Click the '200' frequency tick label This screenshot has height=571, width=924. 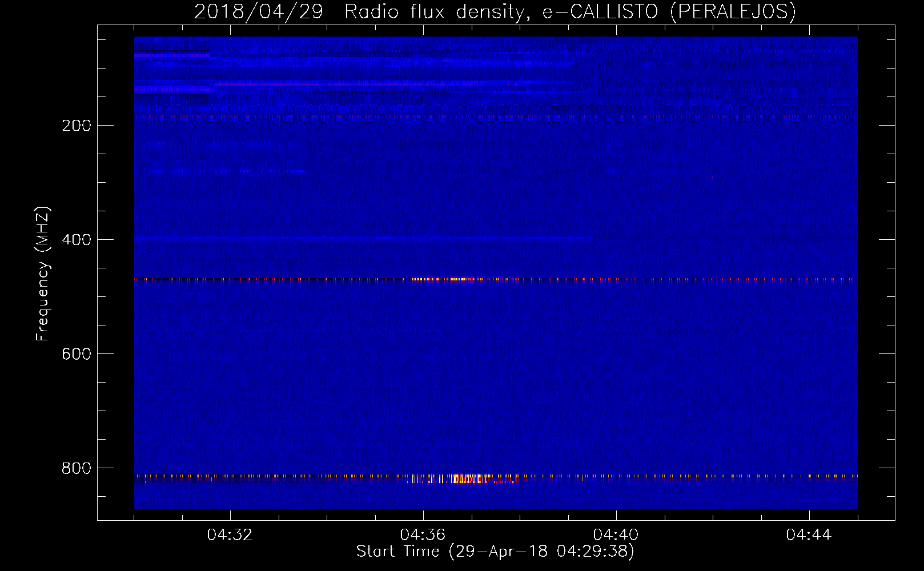pos(77,126)
